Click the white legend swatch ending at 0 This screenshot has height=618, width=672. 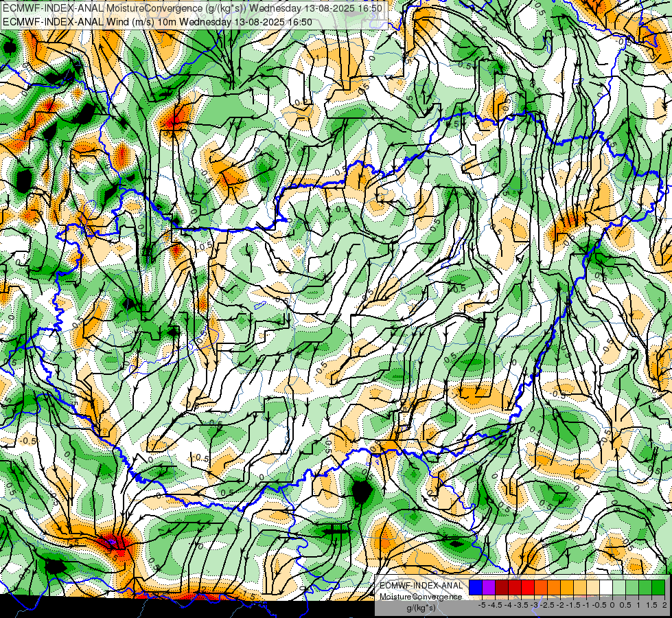pos(606,587)
